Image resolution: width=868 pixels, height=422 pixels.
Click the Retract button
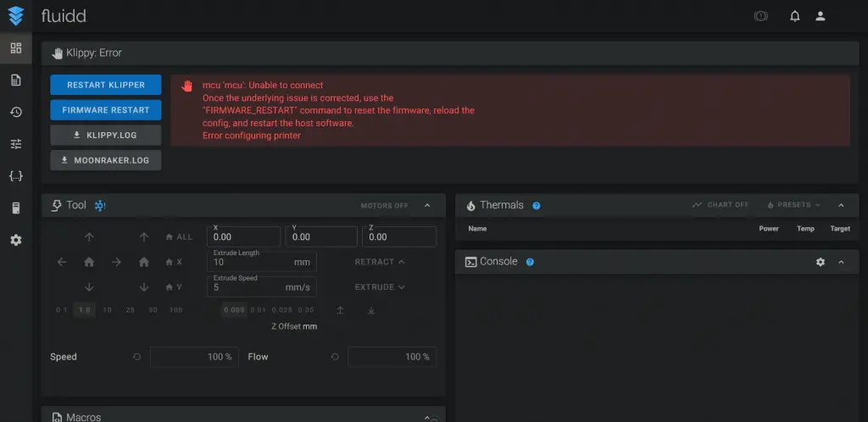tap(380, 262)
